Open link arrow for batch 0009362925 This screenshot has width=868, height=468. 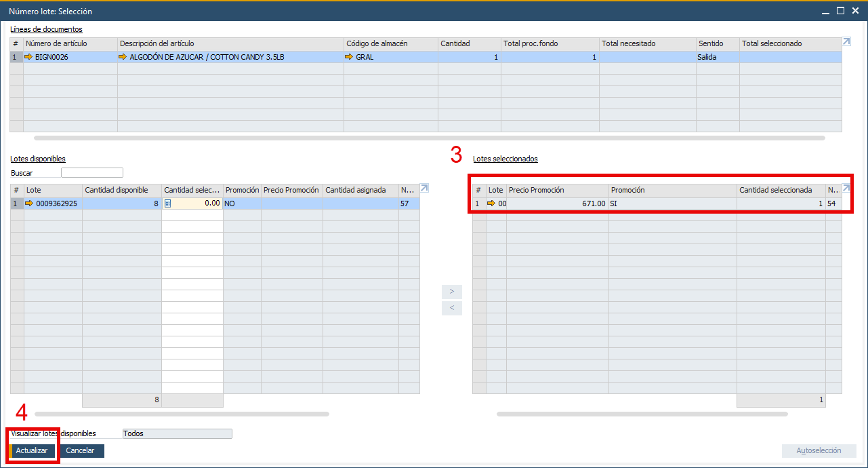(30, 203)
